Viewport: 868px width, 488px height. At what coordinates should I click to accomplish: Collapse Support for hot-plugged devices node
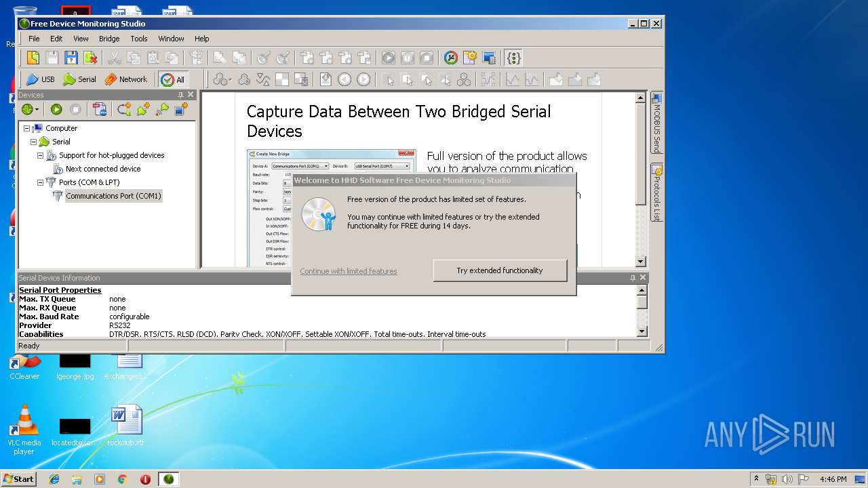40,155
